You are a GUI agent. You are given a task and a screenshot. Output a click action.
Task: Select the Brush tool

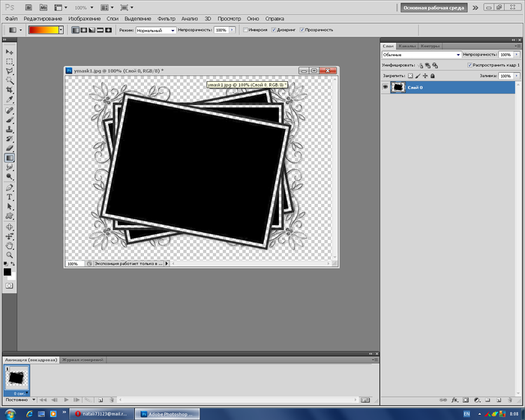[x=9, y=120]
